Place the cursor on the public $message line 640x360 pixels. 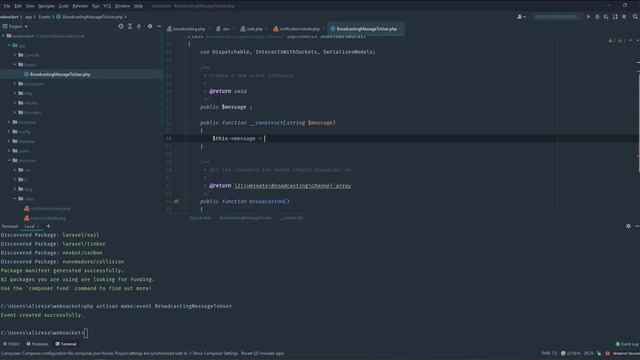226,107
